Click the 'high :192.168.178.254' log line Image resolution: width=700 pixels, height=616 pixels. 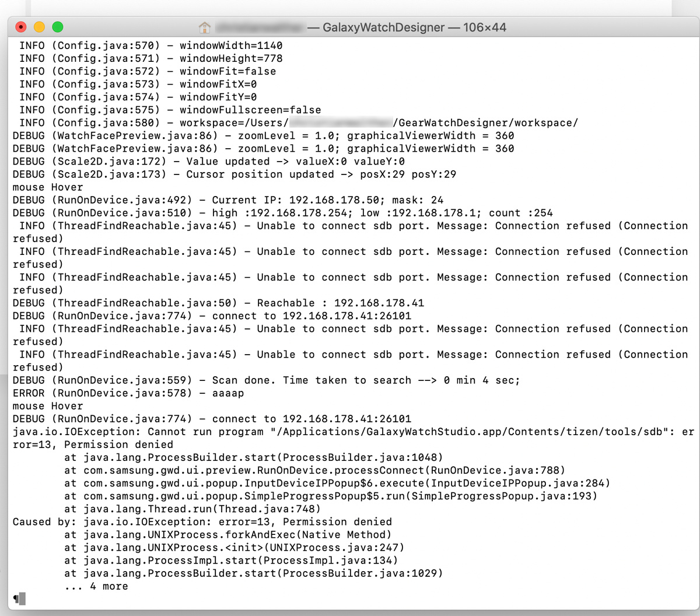pyautogui.click(x=283, y=213)
